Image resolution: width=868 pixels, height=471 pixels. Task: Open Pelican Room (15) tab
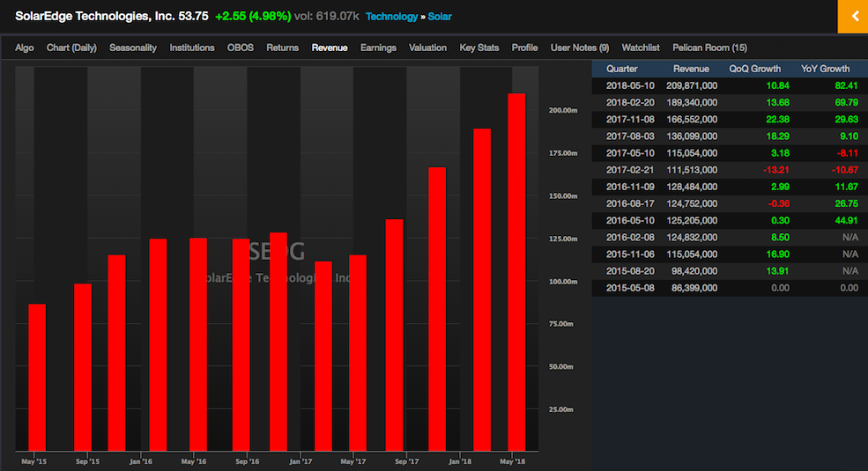point(709,48)
